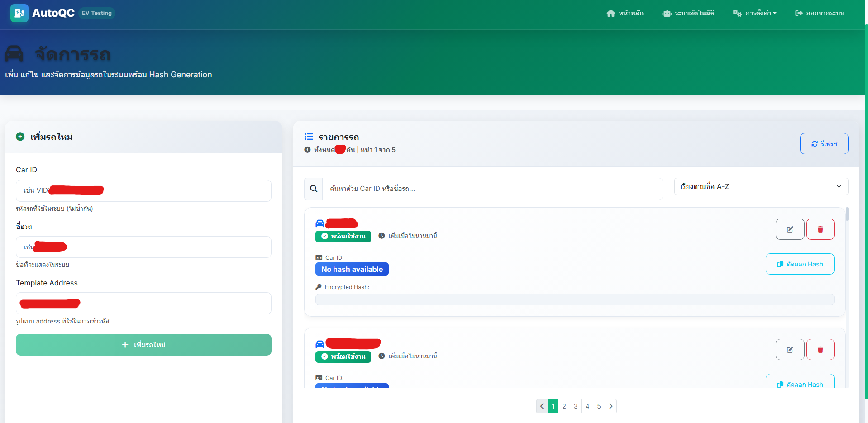Edit the first car in the list
This screenshot has width=868, height=423.
pos(790,229)
